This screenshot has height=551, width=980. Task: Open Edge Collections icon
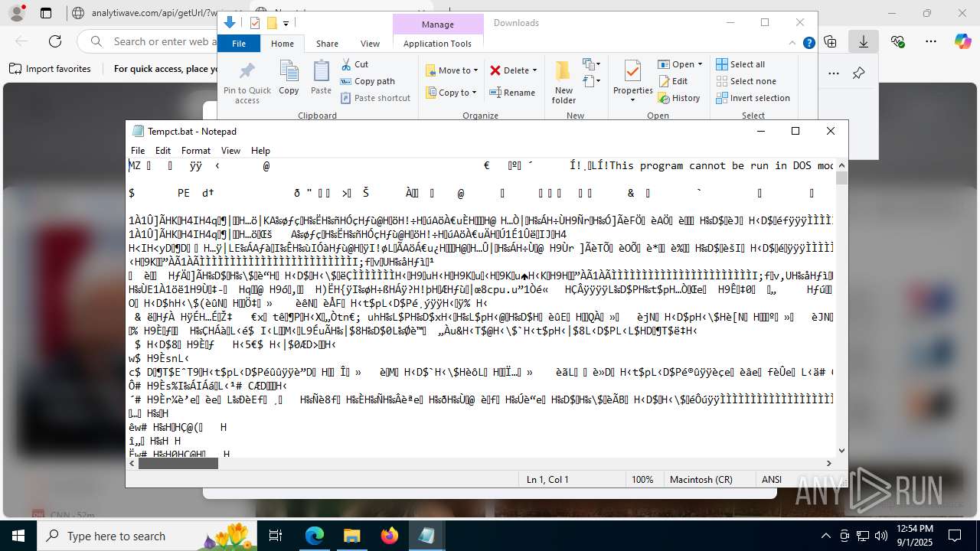click(x=830, y=41)
